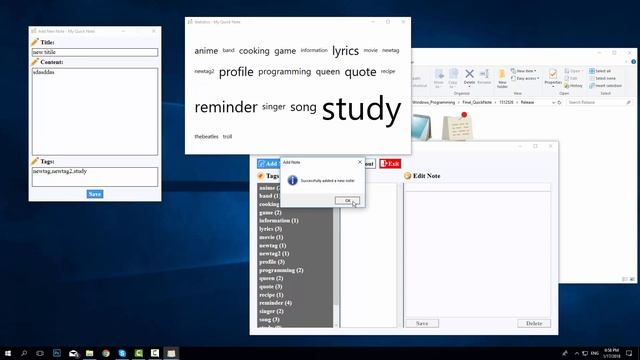Click the blue info icon in Add Note dialog
This screenshot has width=640, height=360.
[292, 180]
